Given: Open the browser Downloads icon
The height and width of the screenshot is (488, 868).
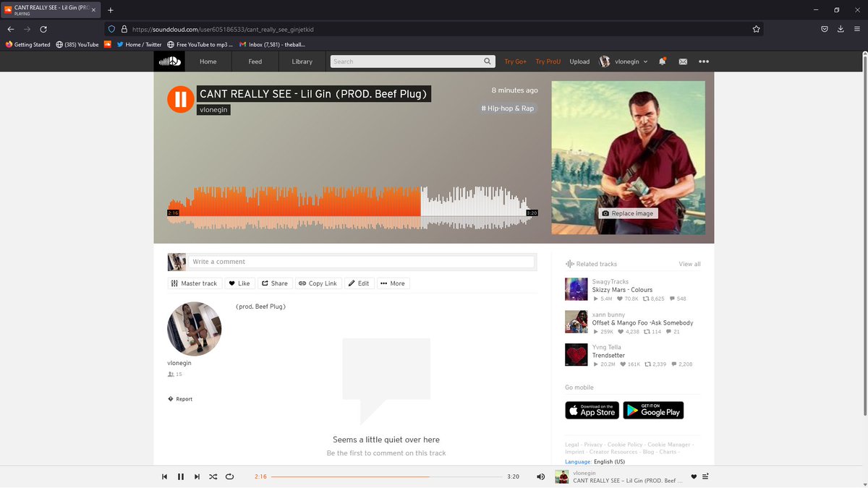Looking at the screenshot, I should coord(841,29).
